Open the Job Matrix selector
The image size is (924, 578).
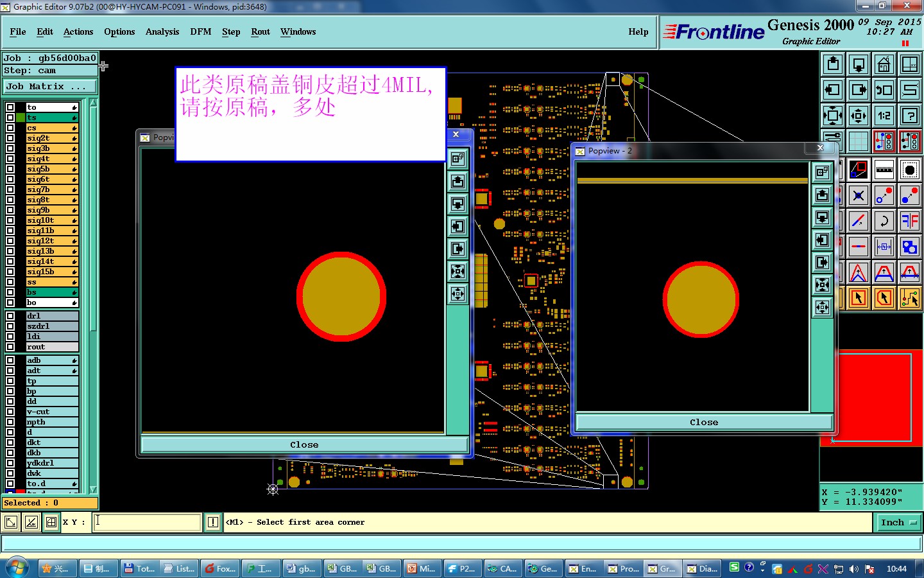click(x=50, y=86)
